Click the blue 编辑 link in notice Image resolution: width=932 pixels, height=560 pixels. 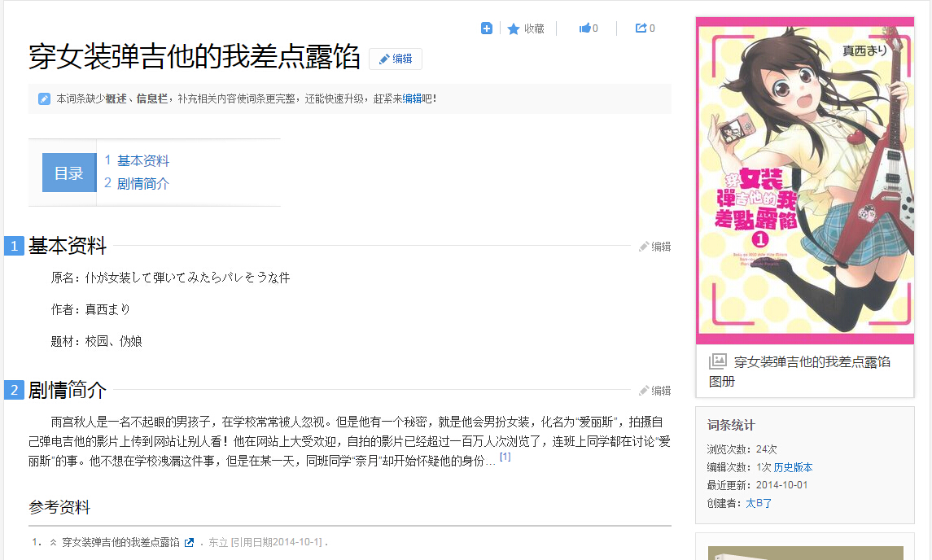pyautogui.click(x=412, y=98)
